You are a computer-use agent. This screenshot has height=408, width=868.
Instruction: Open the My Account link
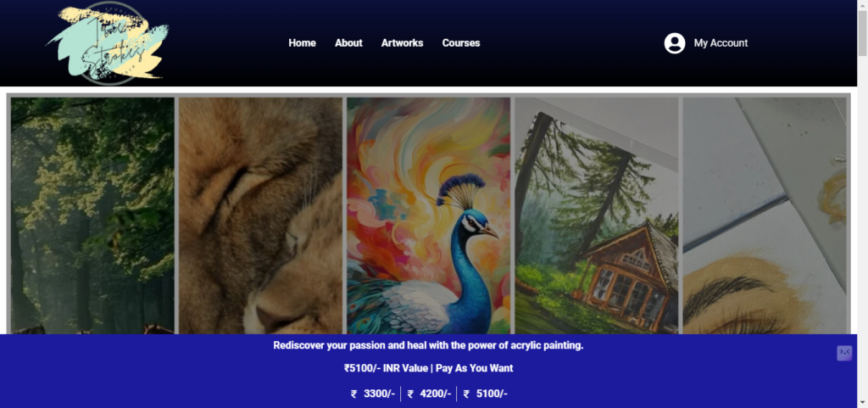pyautogui.click(x=721, y=43)
